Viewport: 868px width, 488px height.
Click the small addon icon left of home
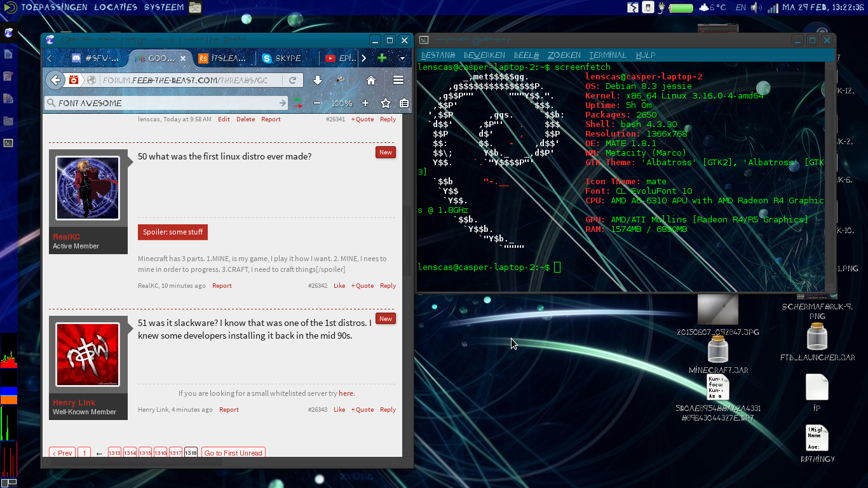(340, 80)
